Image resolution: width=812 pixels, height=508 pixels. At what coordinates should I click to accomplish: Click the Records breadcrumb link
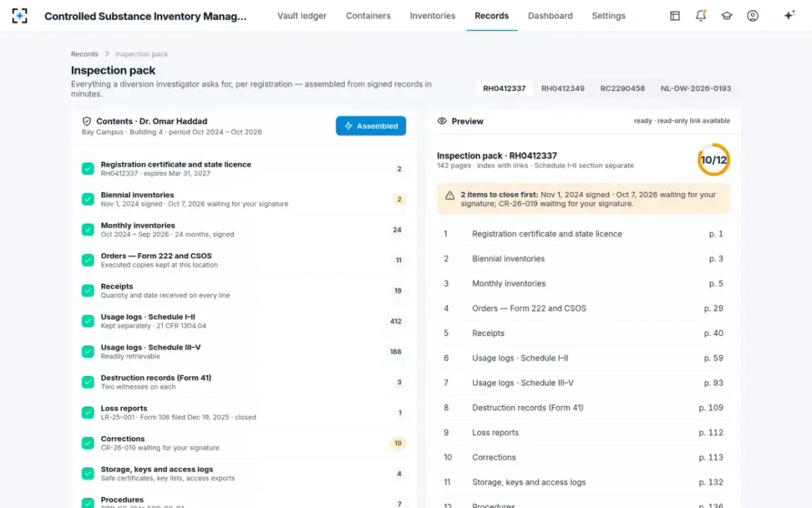pos(85,54)
